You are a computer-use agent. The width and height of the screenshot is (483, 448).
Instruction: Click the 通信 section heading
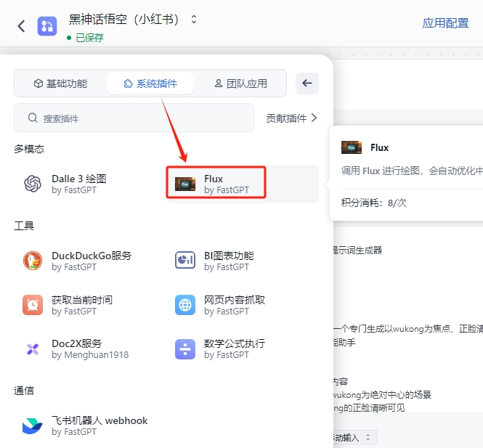[x=24, y=391]
